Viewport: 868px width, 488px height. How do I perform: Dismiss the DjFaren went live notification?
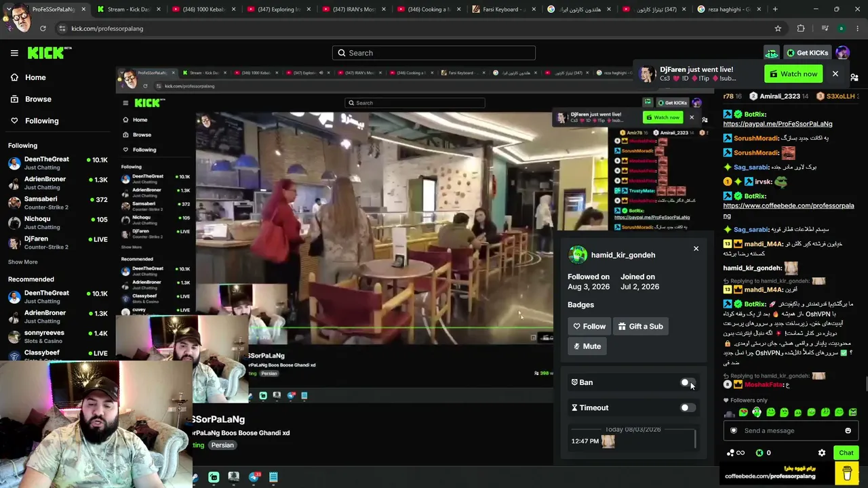(x=835, y=74)
